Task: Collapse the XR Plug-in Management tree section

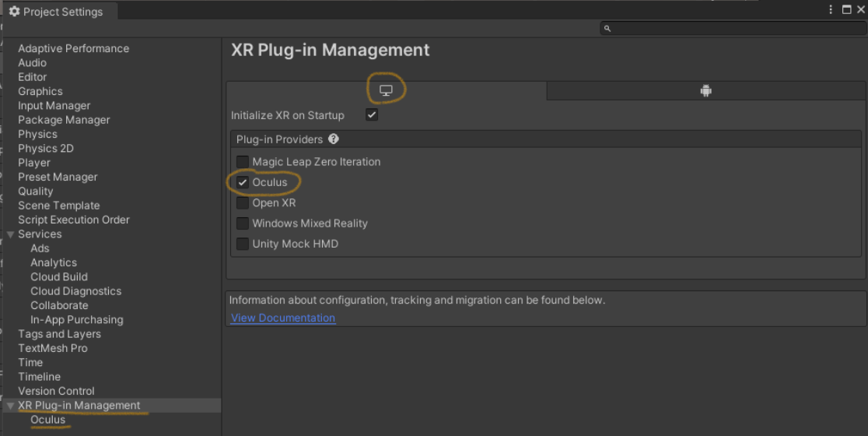Action: (10, 406)
